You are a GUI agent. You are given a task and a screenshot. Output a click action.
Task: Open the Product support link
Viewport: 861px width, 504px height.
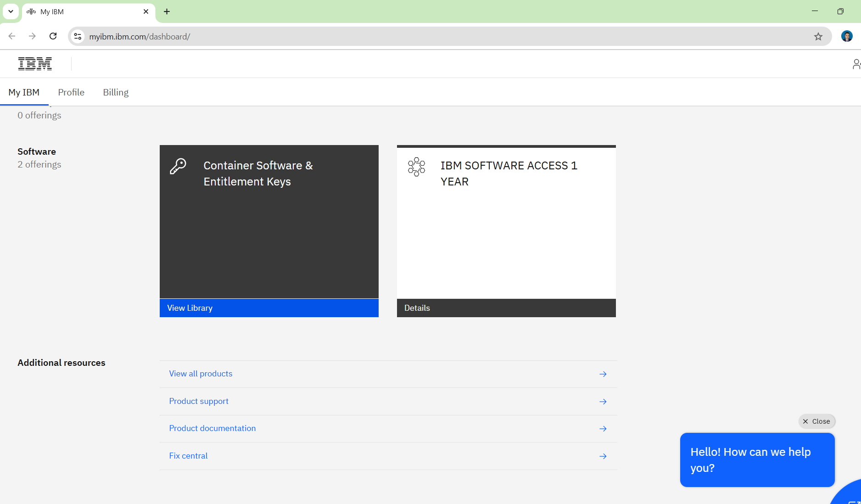pyautogui.click(x=199, y=401)
